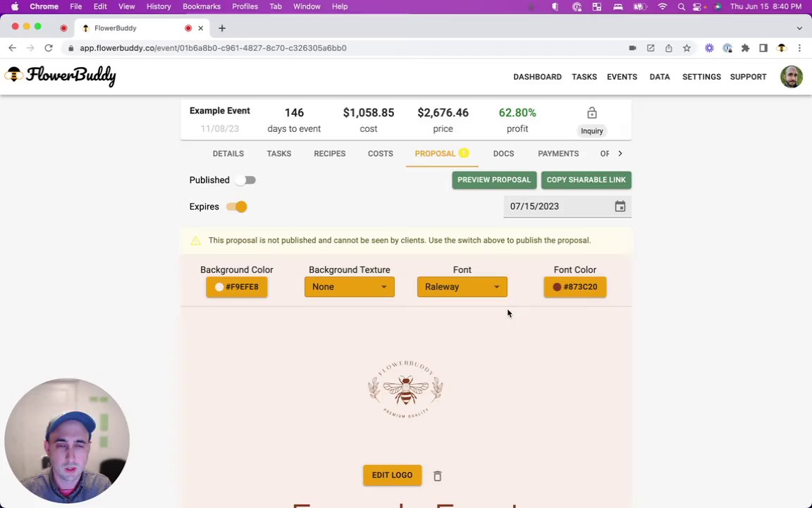Open the Apple menu

pyautogui.click(x=15, y=7)
